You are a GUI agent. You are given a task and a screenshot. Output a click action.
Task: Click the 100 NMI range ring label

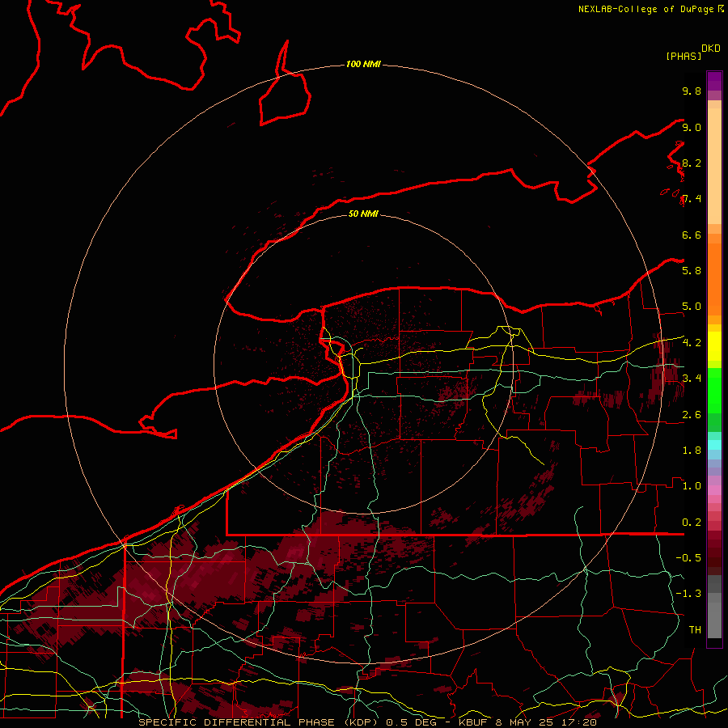click(363, 64)
